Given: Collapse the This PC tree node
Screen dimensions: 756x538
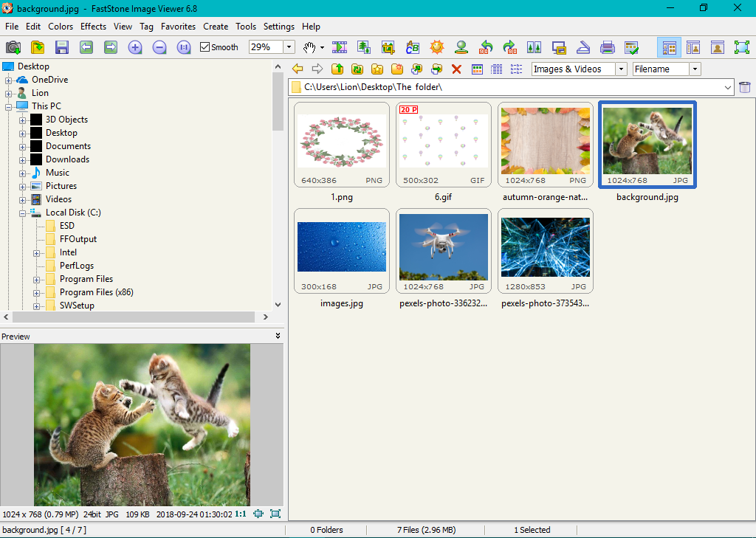Looking at the screenshot, I should 8,106.
